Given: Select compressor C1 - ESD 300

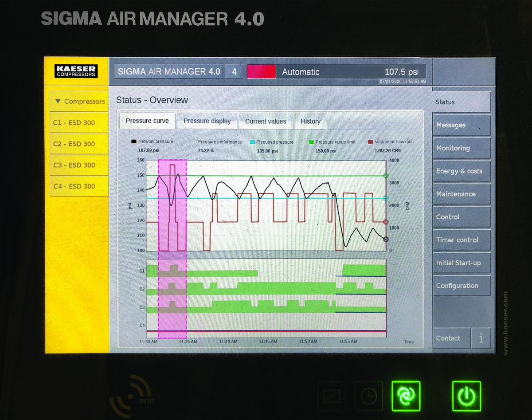Looking at the screenshot, I should (79, 122).
